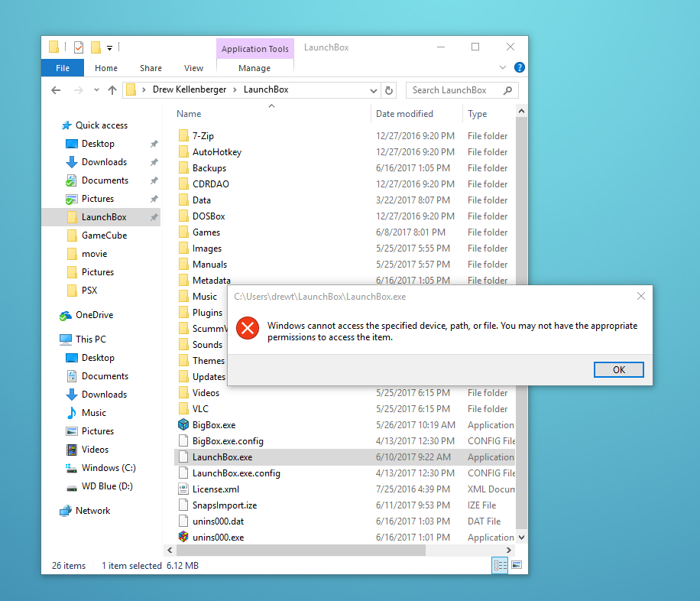
Task: Open the Properties quick access toolbar icon
Action: pos(79,47)
